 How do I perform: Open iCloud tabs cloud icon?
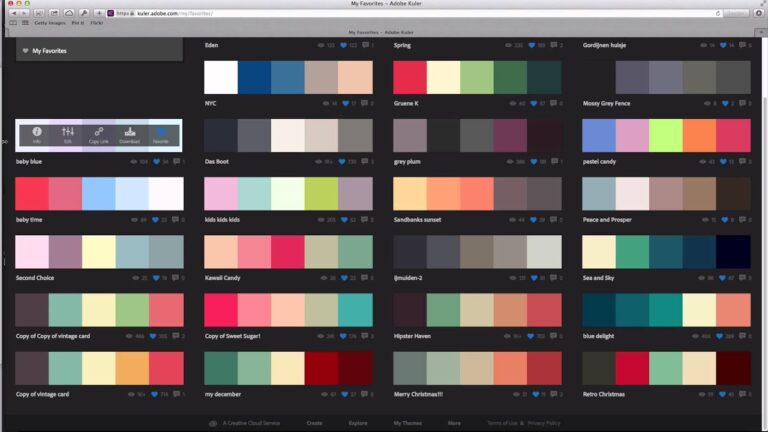[69, 13]
